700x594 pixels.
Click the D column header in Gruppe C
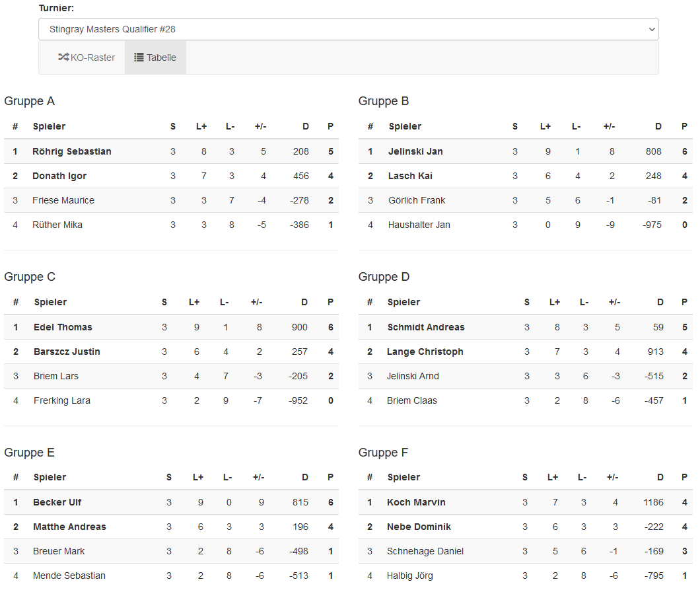[x=304, y=302]
